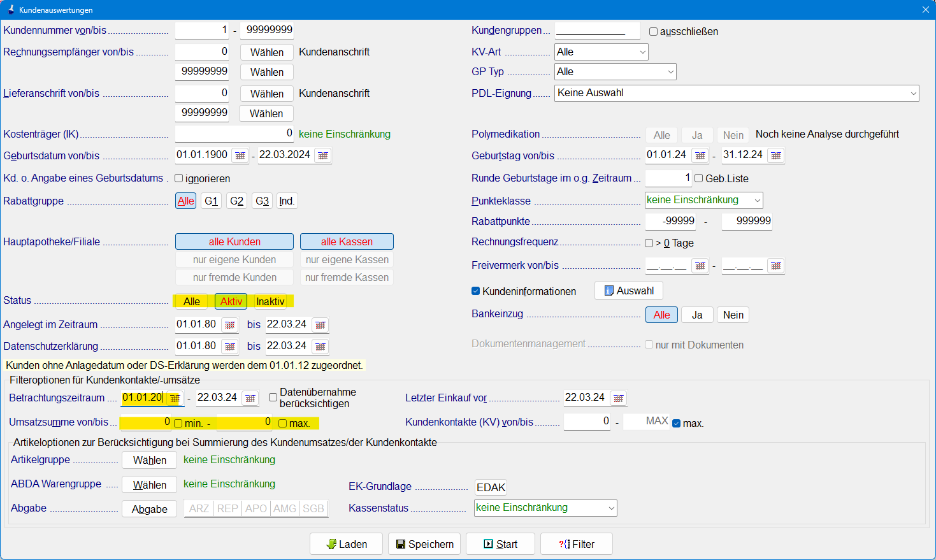The width and height of the screenshot is (936, 560).
Task: Open calendar for Geburtstag von date
Action: (x=700, y=155)
